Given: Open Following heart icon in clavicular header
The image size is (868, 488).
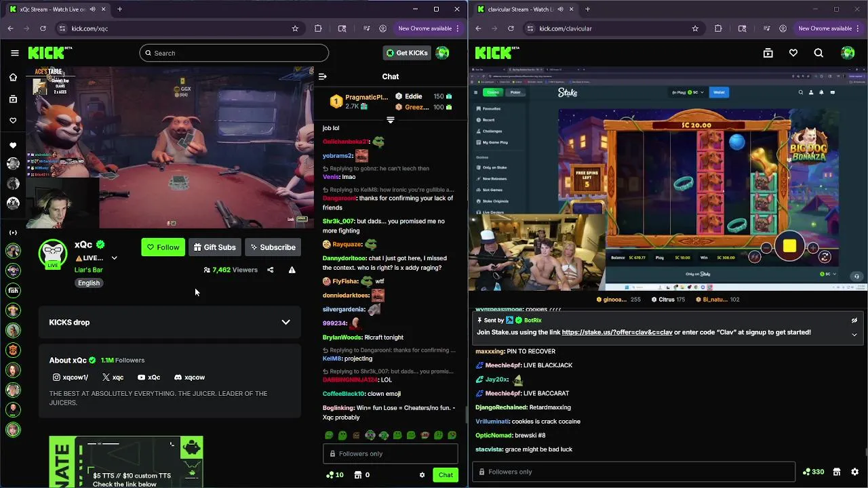Looking at the screenshot, I should click(x=793, y=53).
